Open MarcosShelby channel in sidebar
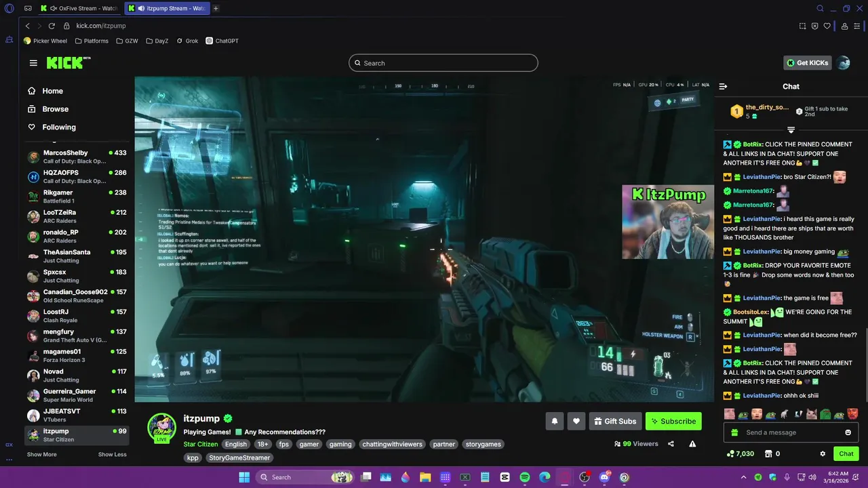Screen dimensions: 868x488 [x=77, y=157]
